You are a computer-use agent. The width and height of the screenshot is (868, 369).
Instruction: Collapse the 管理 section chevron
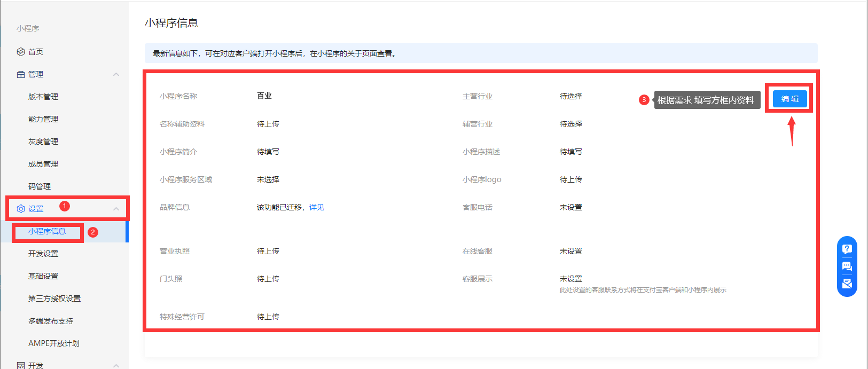116,74
